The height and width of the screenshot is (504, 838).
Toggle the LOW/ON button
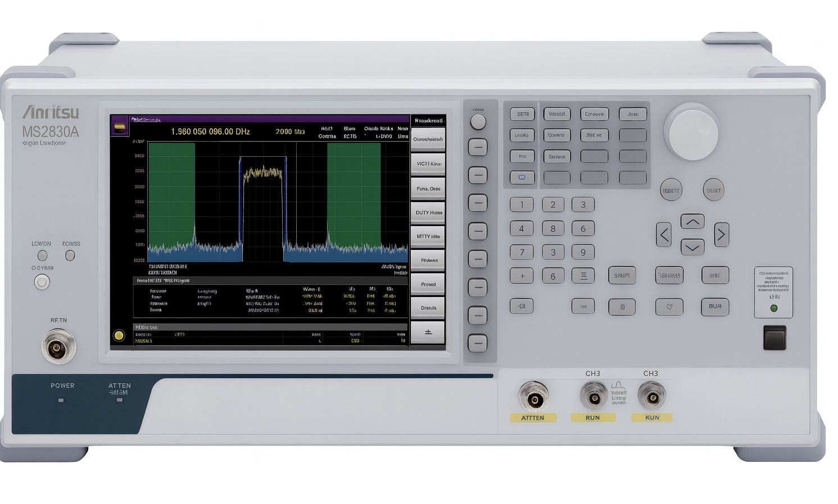click(42, 256)
